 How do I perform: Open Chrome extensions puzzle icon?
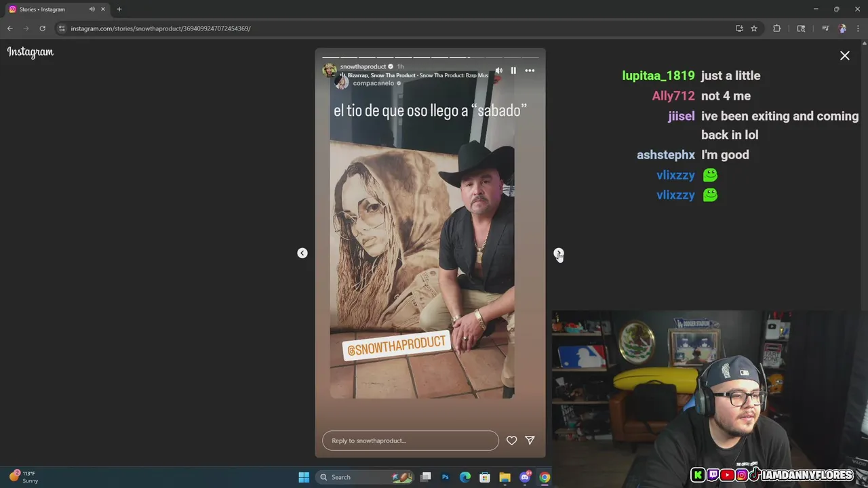[777, 28]
